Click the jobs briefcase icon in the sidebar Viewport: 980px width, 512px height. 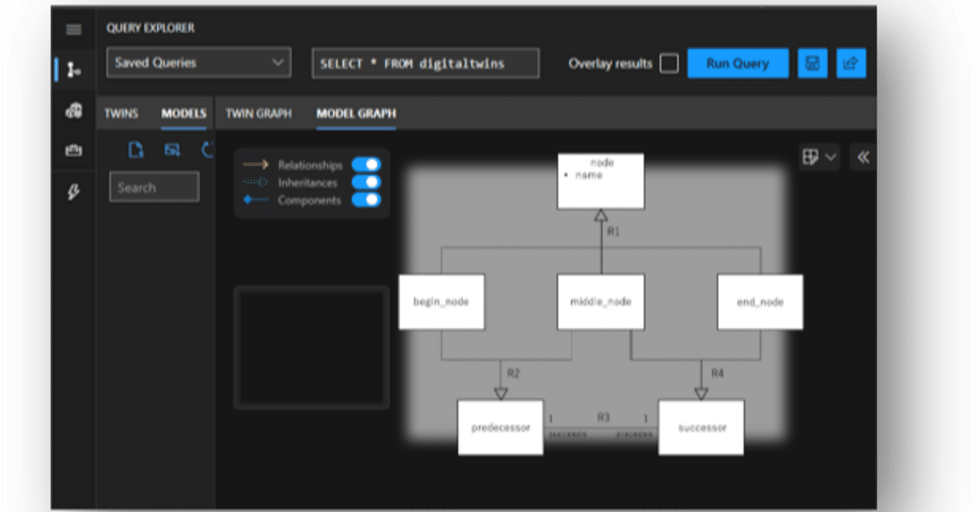pyautogui.click(x=73, y=150)
